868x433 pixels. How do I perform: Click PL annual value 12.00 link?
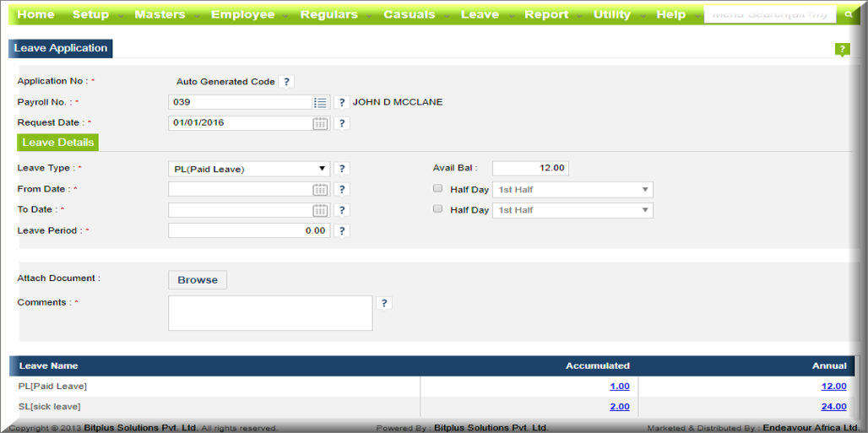pyautogui.click(x=833, y=387)
